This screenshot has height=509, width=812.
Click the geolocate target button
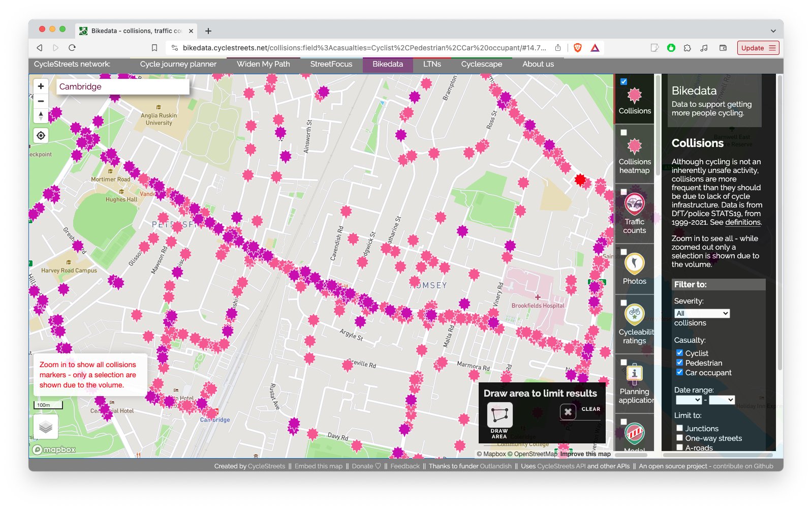coord(41,136)
